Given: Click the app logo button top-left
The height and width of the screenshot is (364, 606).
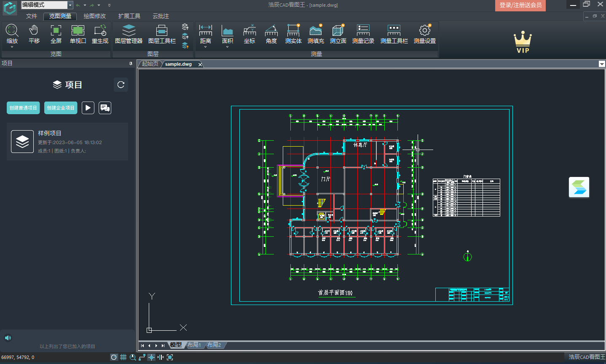Looking at the screenshot, I should pyautogui.click(x=10, y=8).
